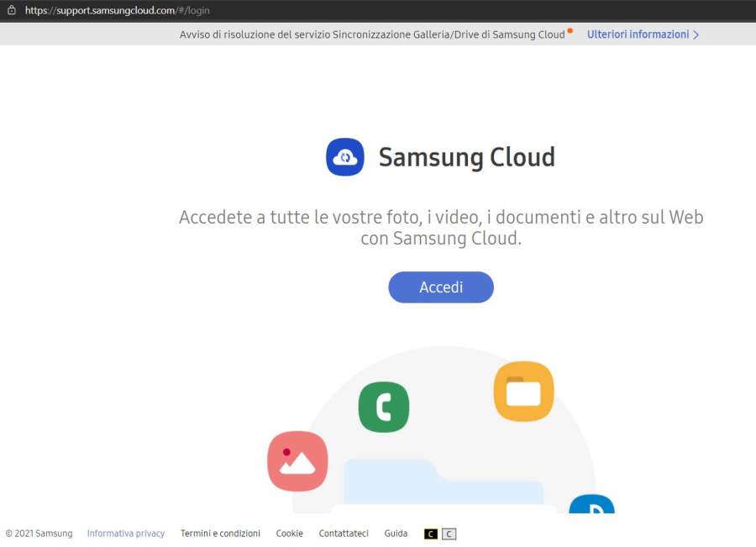Open Contattateci footer link

coord(344,534)
